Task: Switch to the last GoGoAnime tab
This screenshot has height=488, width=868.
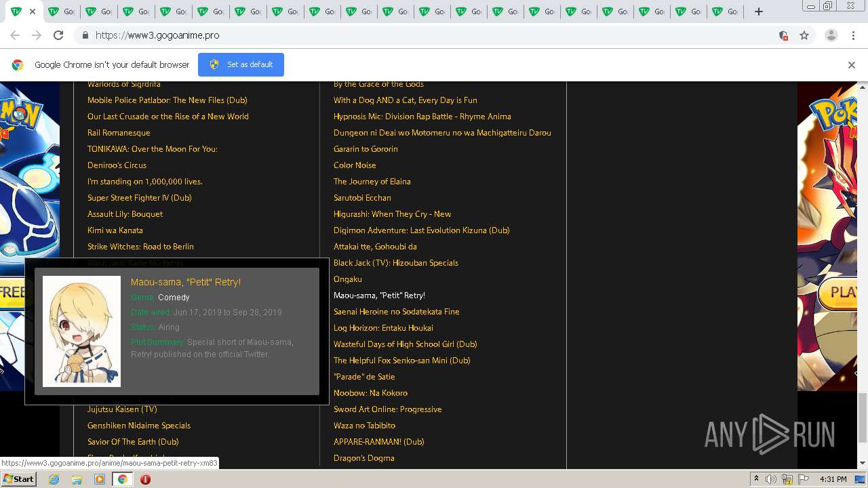Action: click(x=725, y=12)
